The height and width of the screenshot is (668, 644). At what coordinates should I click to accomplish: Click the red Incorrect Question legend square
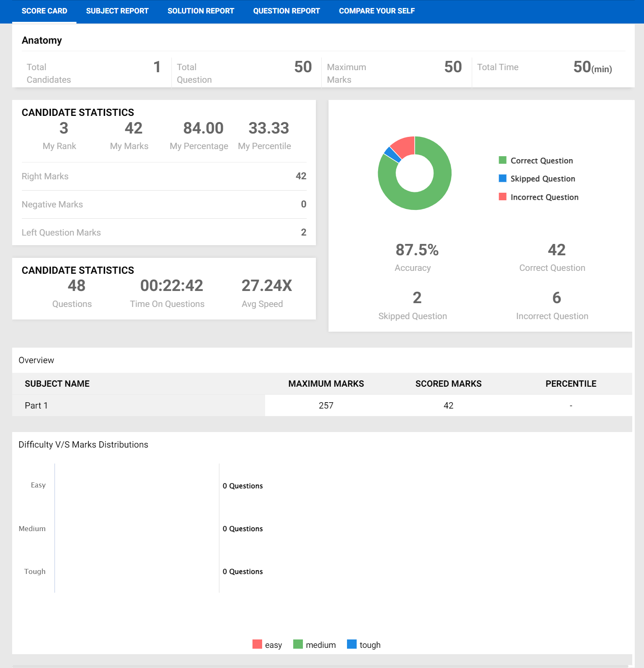[x=502, y=196]
